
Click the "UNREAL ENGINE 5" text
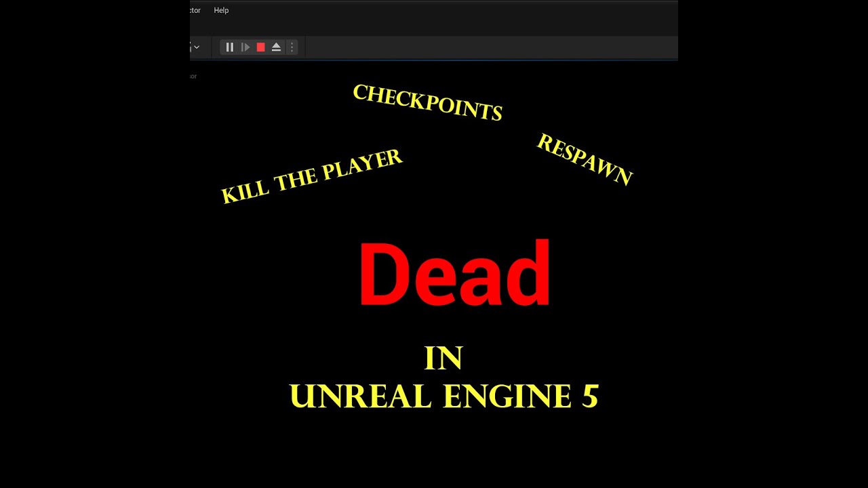[x=444, y=396]
